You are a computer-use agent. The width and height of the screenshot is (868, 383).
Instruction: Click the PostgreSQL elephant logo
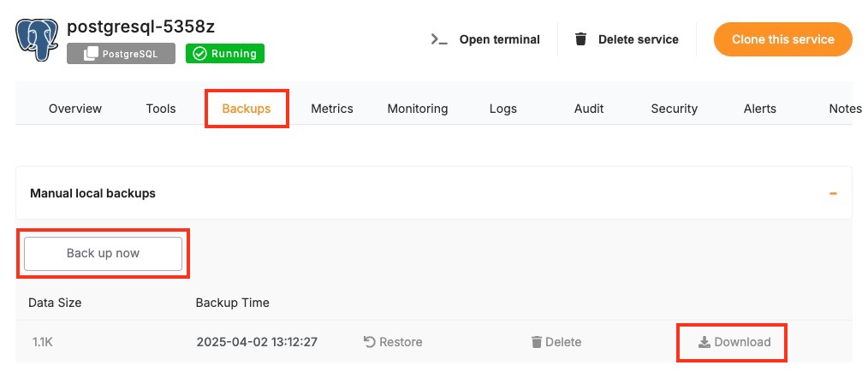[38, 38]
